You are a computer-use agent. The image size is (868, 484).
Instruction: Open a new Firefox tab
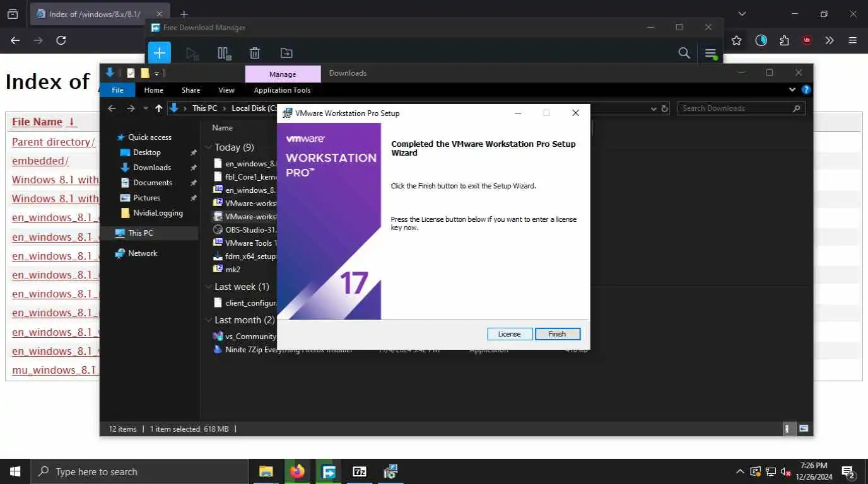click(x=184, y=14)
